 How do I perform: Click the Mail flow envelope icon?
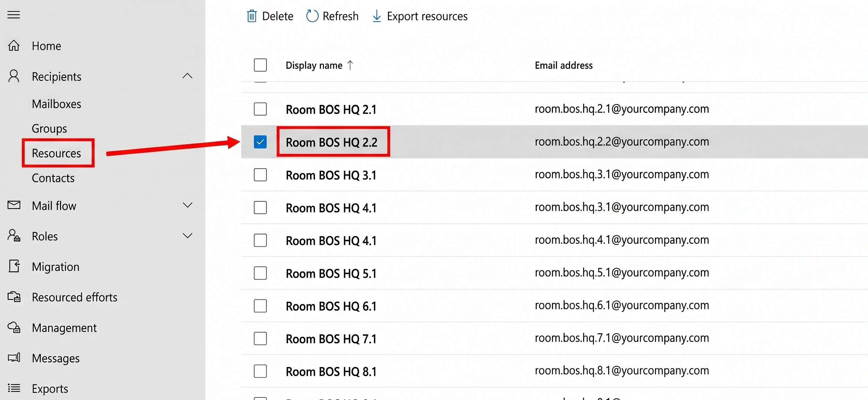coord(14,205)
